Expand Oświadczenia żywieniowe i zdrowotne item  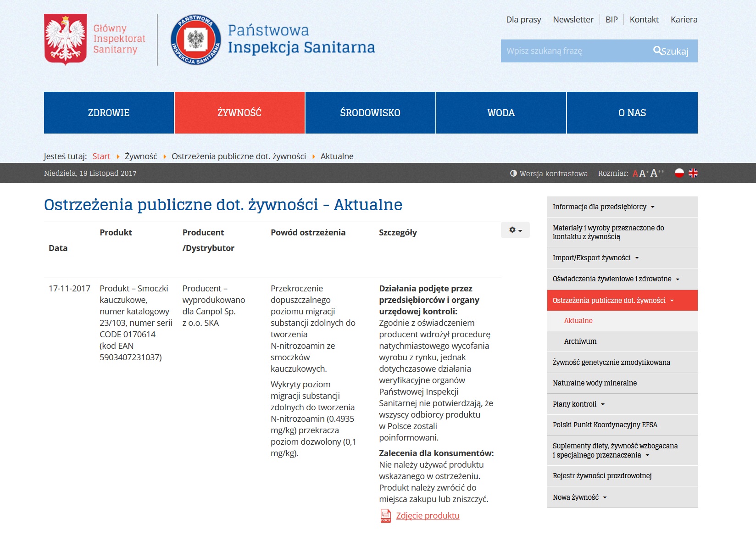point(622,279)
